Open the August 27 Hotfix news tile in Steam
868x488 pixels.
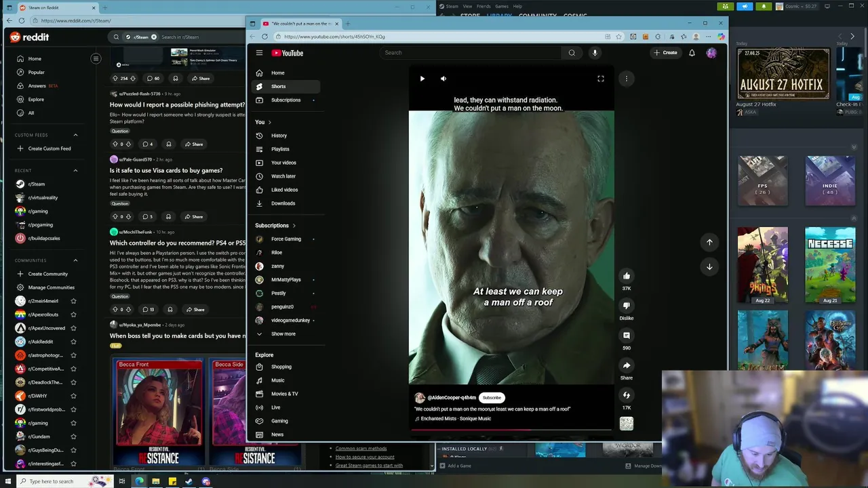click(x=783, y=74)
